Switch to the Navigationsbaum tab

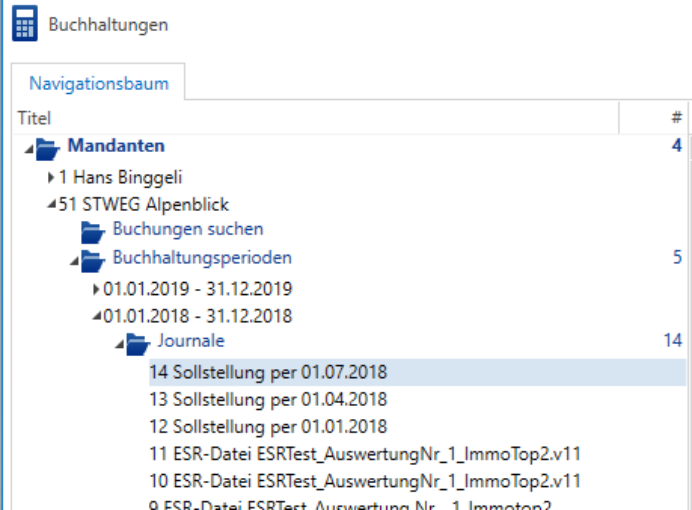(98, 83)
